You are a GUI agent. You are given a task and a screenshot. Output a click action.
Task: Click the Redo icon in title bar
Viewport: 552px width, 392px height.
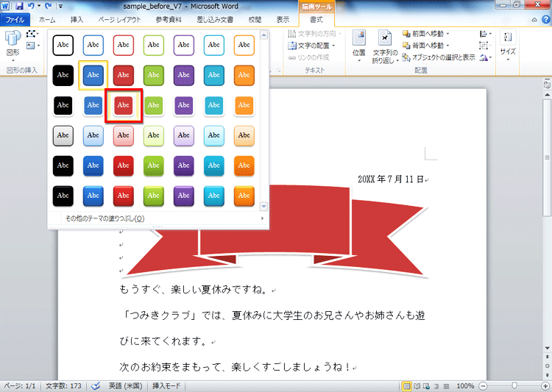(49, 6)
